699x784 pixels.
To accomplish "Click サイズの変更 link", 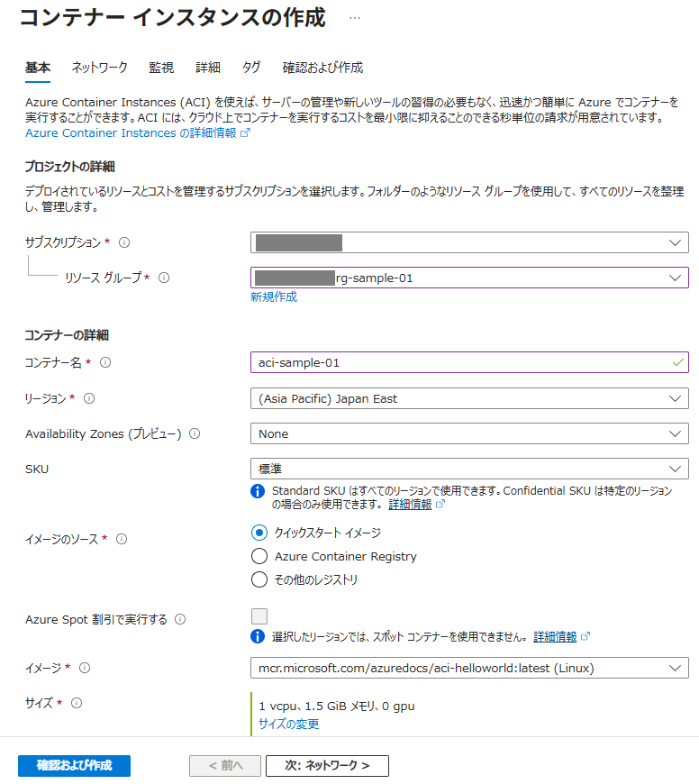I will click(x=289, y=724).
